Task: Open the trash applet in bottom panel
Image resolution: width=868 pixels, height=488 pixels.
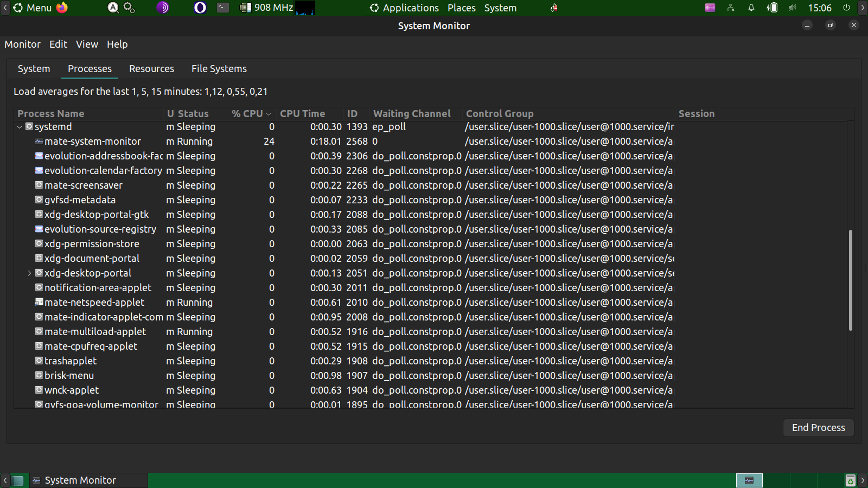Action: pos(850,480)
